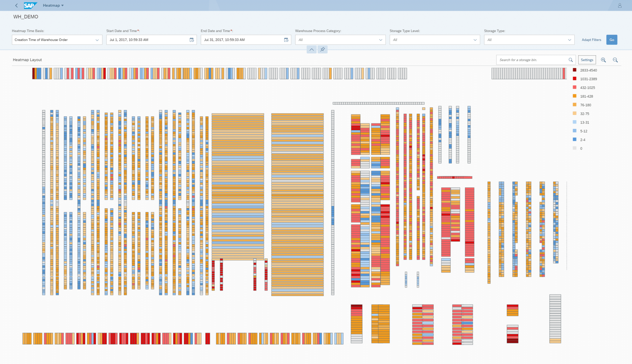
Task: Click the SAP logo
Action: coord(30,6)
